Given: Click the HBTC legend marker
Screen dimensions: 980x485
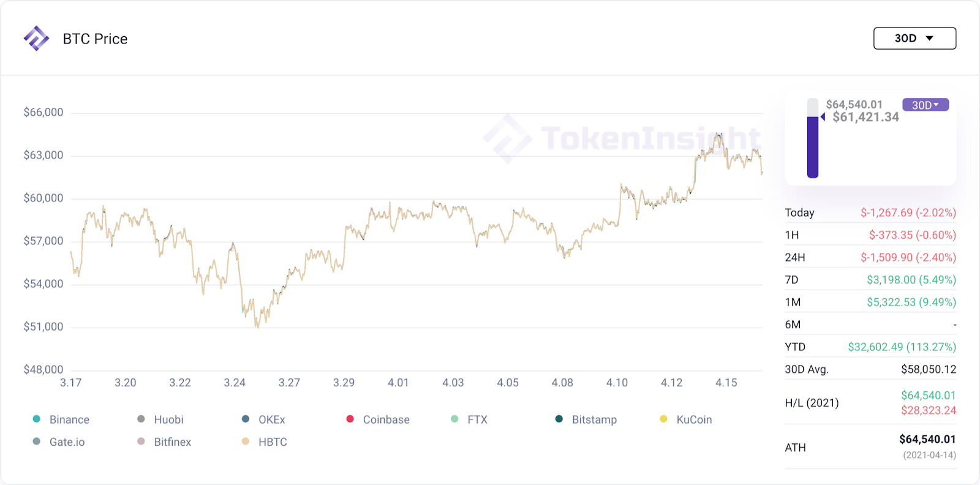Looking at the screenshot, I should 246,442.
